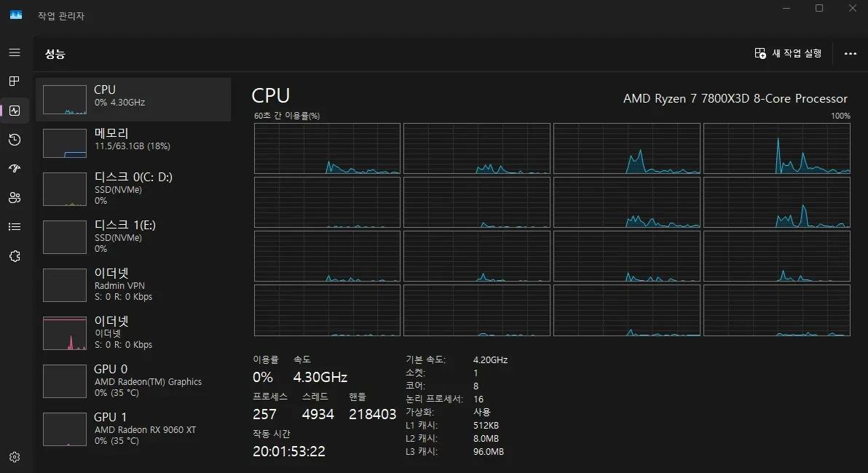
Task: Click the 새 작업 실행 button
Action: [789, 53]
